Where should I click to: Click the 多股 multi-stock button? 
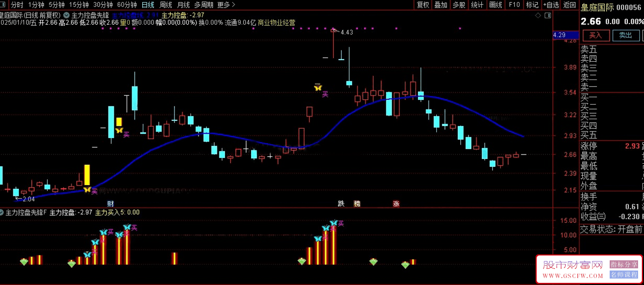point(459,5)
